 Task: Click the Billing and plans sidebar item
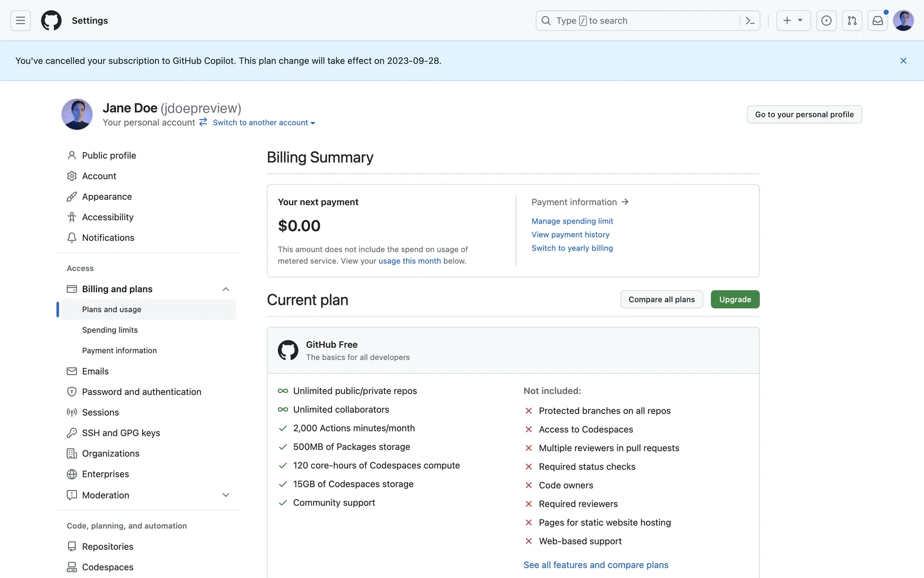[x=149, y=289]
